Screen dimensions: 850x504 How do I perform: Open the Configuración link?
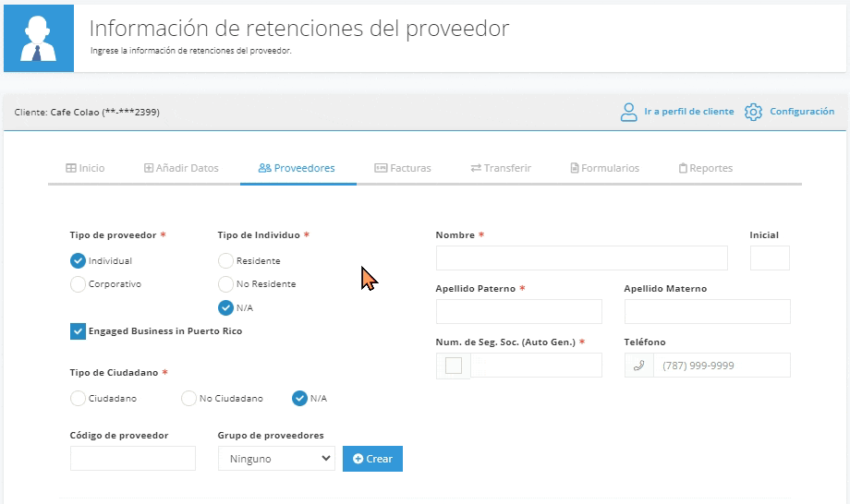tap(802, 112)
